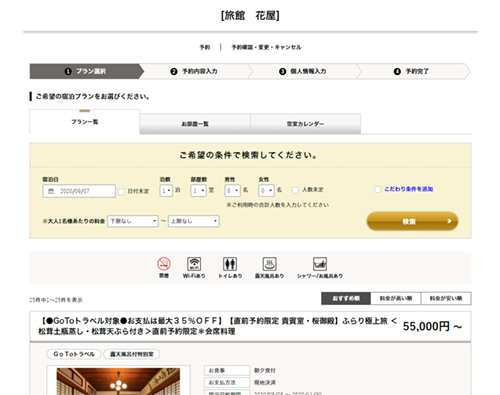
Task: Switch to the 空室カレンダー tab
Action: click(305, 124)
